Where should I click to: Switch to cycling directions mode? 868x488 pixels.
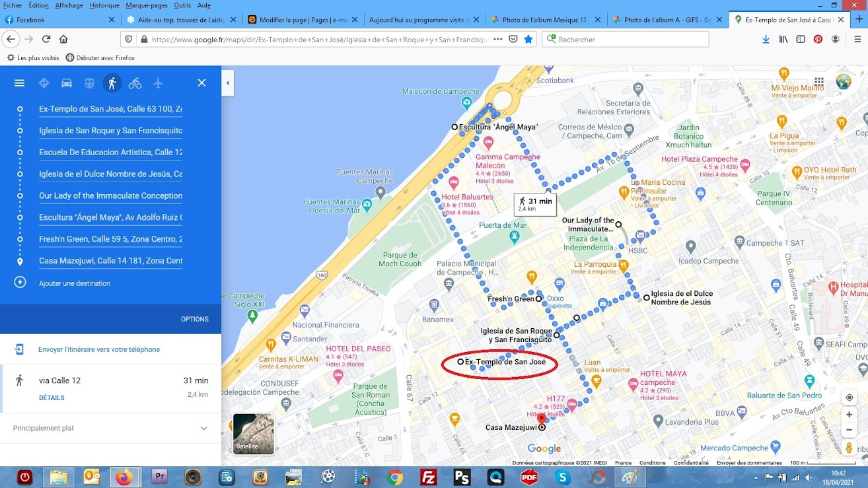coord(135,83)
